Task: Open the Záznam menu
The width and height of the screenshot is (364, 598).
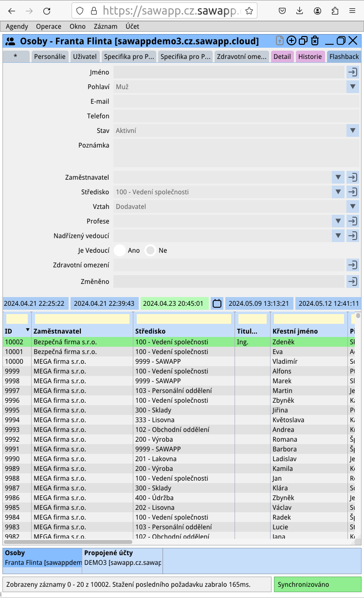Action: tap(105, 26)
